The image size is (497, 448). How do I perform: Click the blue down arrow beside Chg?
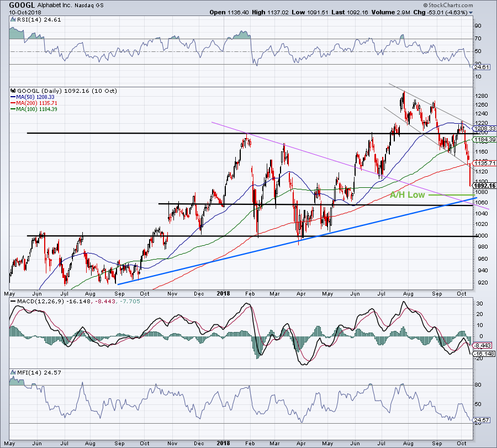click(470, 13)
